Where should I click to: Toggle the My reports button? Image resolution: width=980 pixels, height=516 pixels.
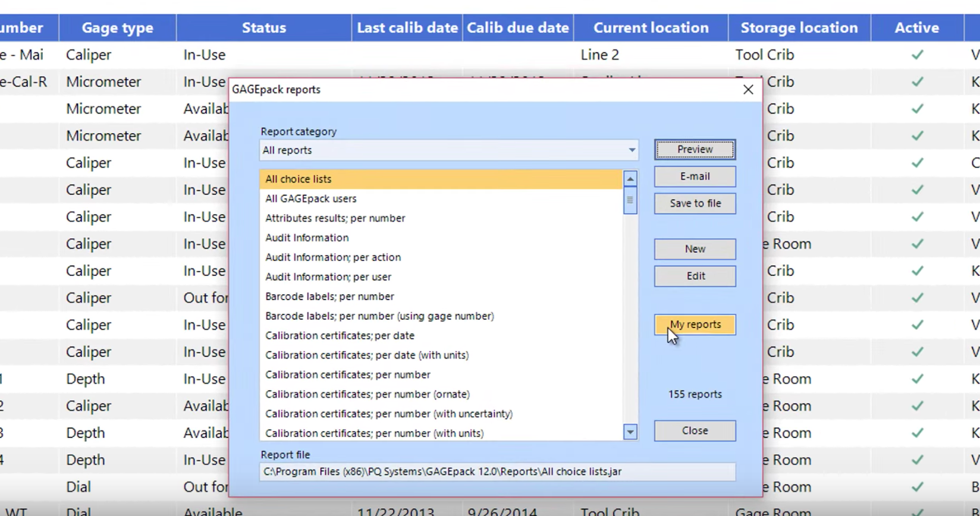click(x=695, y=325)
